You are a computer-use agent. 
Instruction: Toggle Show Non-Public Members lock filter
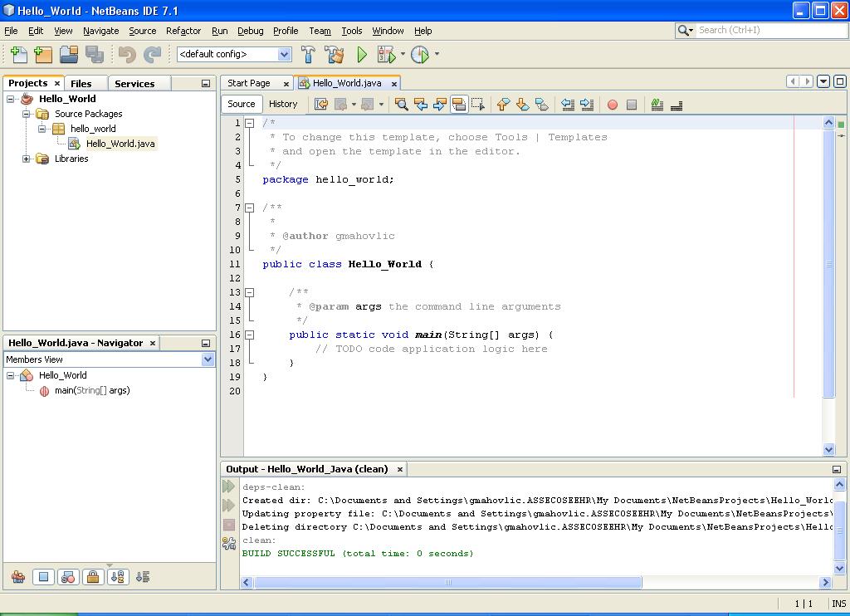coord(93,577)
